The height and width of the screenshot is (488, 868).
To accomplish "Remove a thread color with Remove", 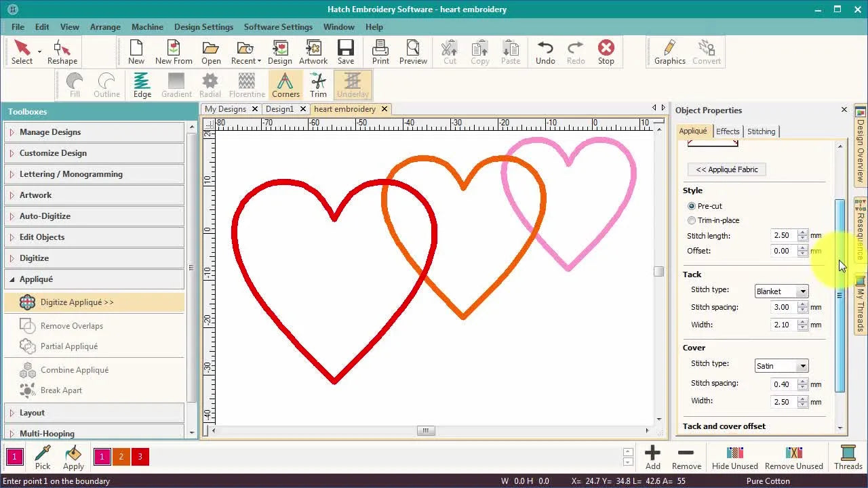I will (686, 457).
